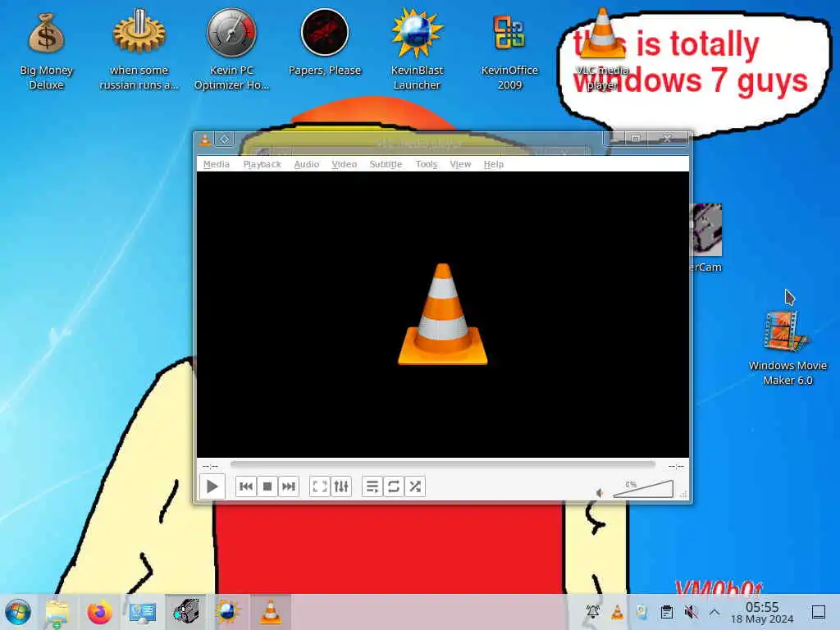Maximize the VLC window
The width and height of the screenshot is (840, 630).
click(x=636, y=138)
